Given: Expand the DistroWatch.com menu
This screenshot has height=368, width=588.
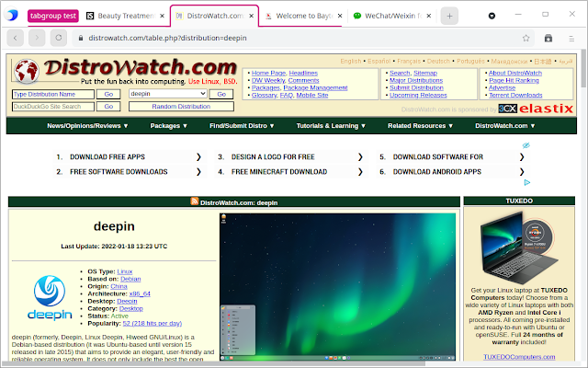Looking at the screenshot, I should pos(504,126).
